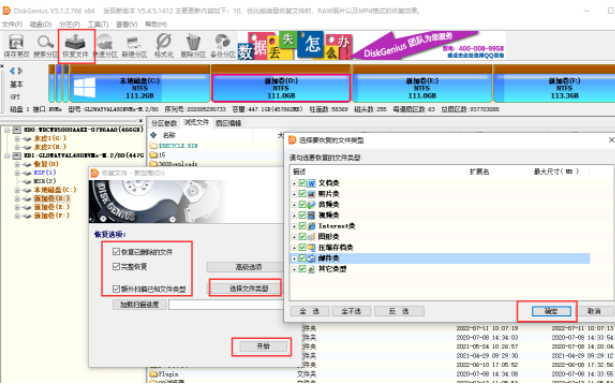Click the archive icon beside 压缩存档类
Image resolution: width=615 pixels, height=387 pixels.
[x=311, y=247]
